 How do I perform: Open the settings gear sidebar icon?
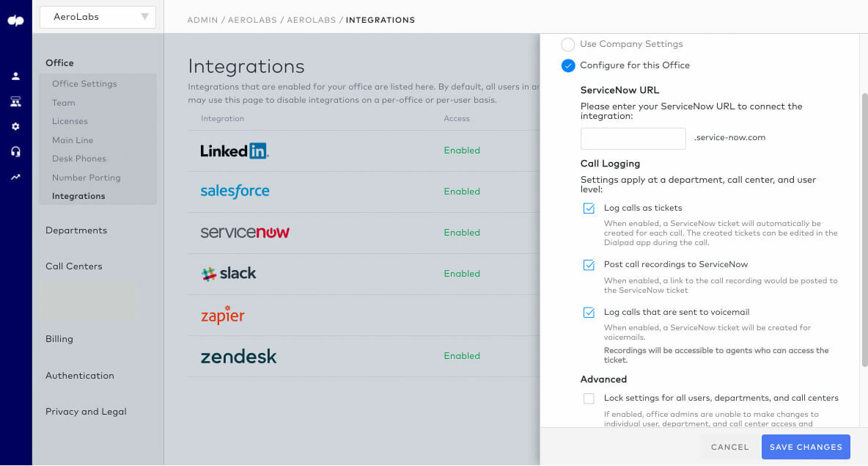coord(15,126)
